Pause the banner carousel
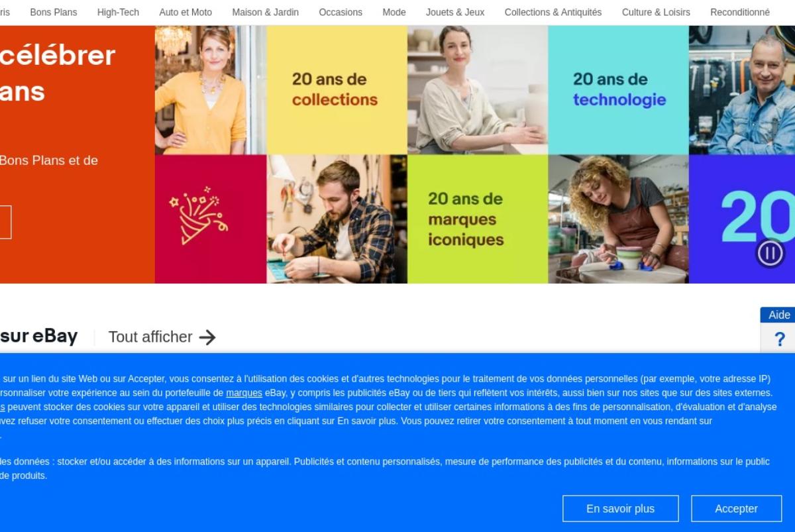 [x=770, y=253]
